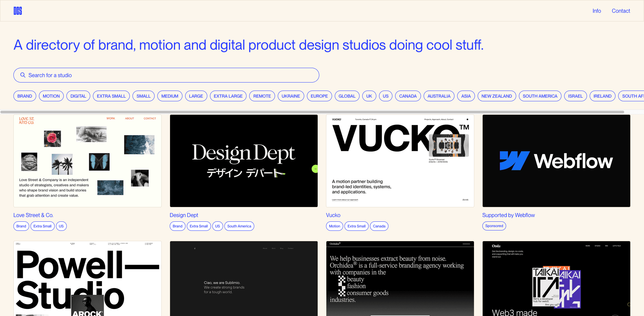The width and height of the screenshot is (644, 316).
Task: Select the SOUTH AMERICA filter chip
Action: 540,96
